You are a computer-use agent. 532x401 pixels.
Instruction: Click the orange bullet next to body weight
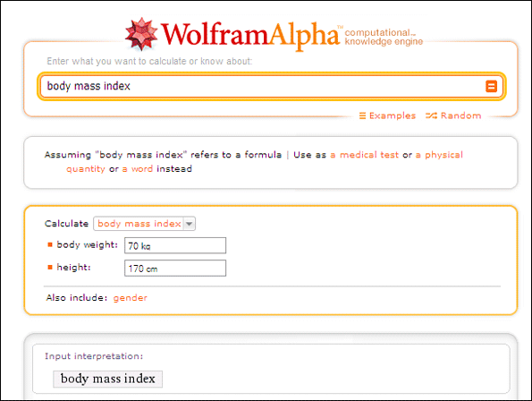(50, 244)
